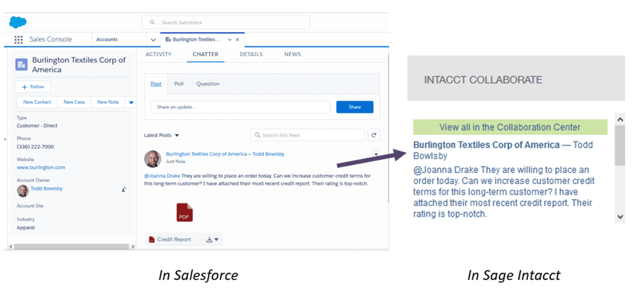Close the Burlington Textiles tab

coord(238,40)
